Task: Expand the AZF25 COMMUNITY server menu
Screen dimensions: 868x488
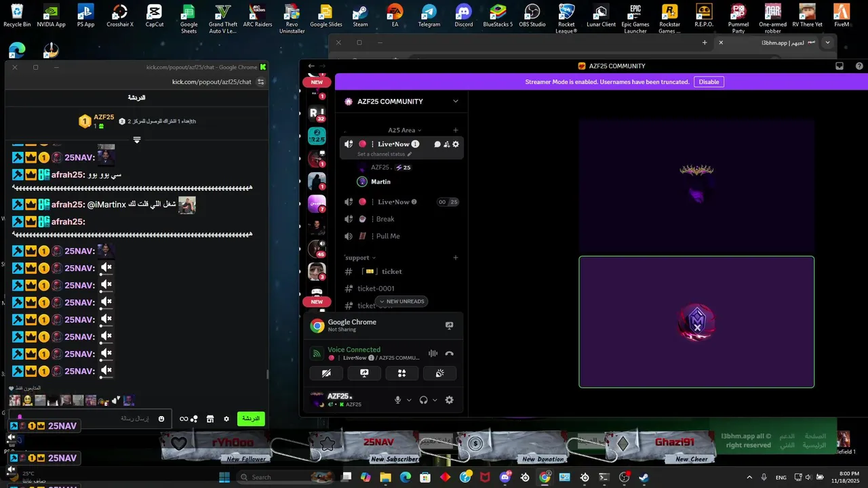Action: [x=455, y=102]
